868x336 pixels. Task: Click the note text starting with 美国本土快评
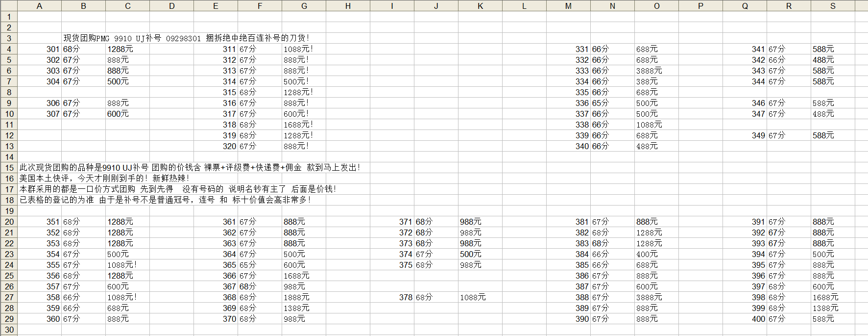click(x=104, y=179)
